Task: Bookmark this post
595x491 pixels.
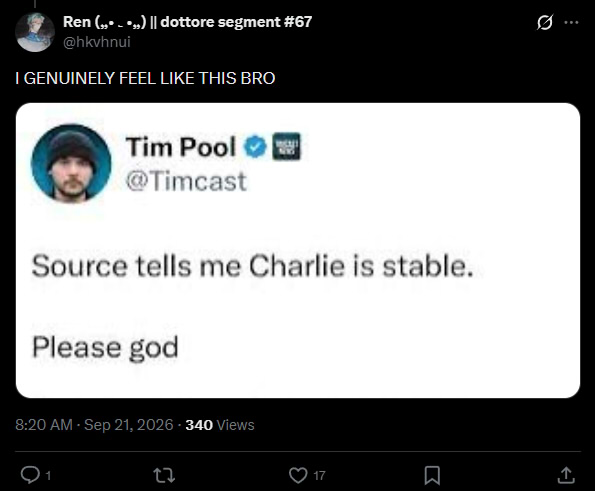Action: pyautogui.click(x=432, y=475)
